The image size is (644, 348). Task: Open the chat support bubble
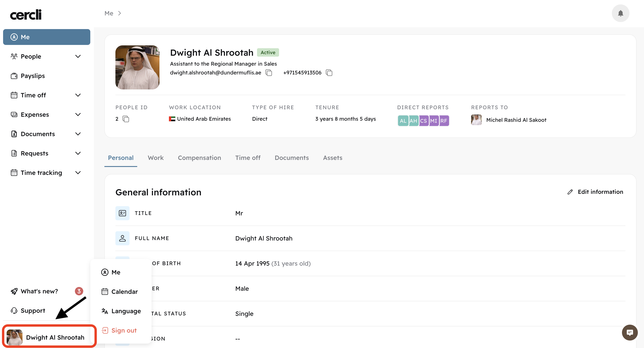click(629, 333)
